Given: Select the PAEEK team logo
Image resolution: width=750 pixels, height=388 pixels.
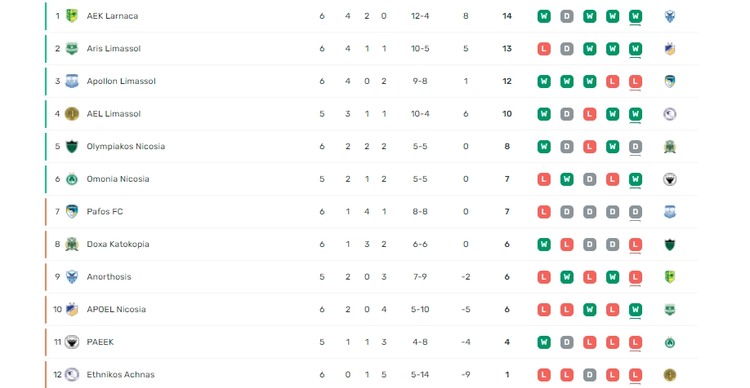Looking at the screenshot, I should (x=72, y=342).
